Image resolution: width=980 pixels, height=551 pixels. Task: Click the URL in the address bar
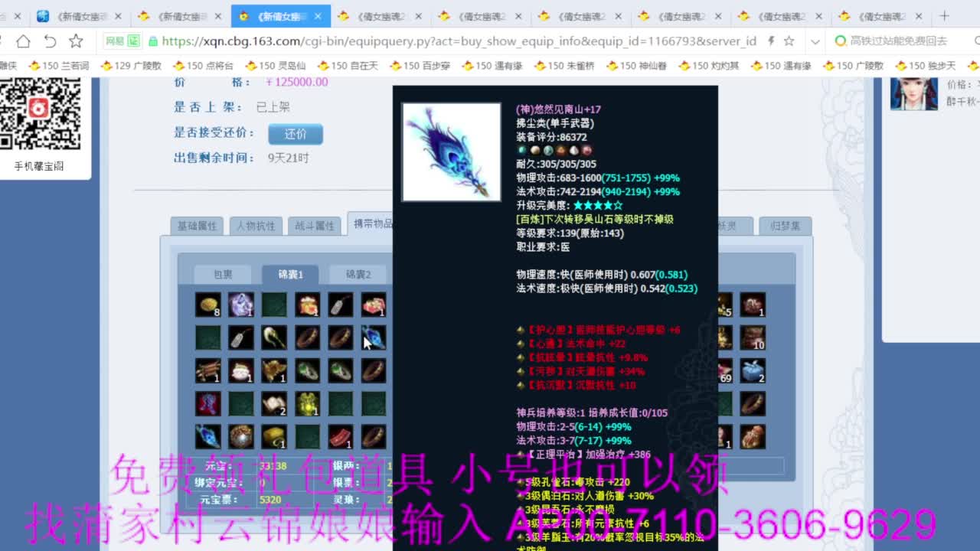point(459,42)
